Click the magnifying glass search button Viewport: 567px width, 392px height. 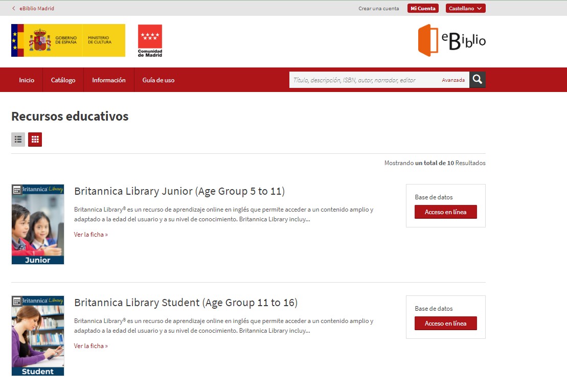[477, 80]
